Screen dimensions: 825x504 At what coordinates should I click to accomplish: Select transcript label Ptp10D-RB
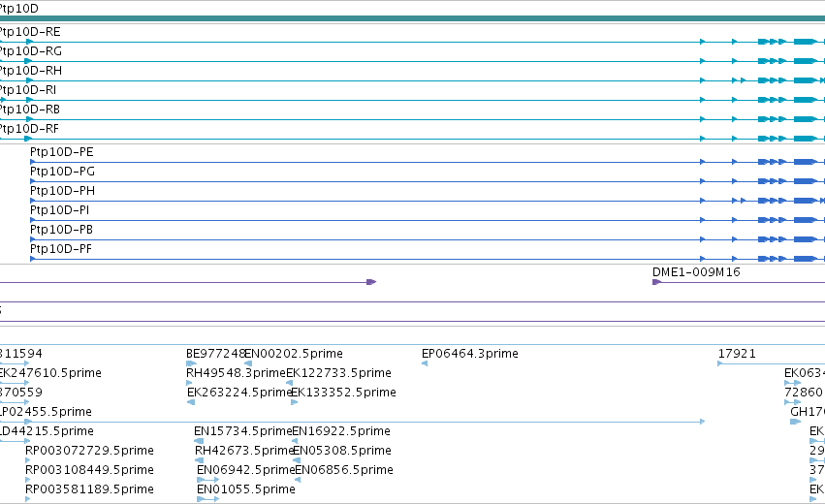[x=30, y=110]
